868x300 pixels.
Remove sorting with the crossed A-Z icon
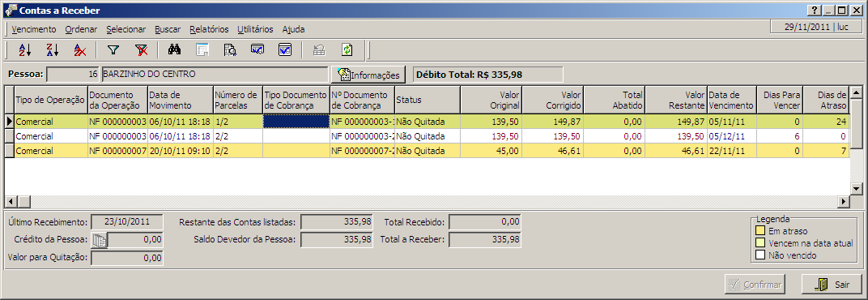point(80,50)
